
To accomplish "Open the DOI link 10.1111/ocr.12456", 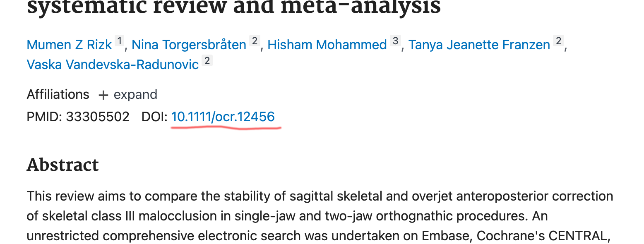I will point(223,117).
